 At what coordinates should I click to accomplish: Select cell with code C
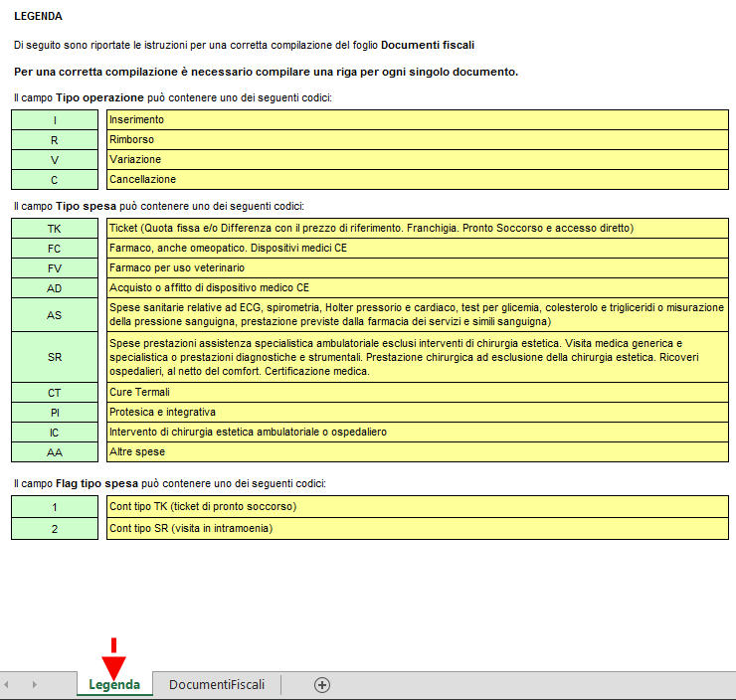tap(55, 180)
